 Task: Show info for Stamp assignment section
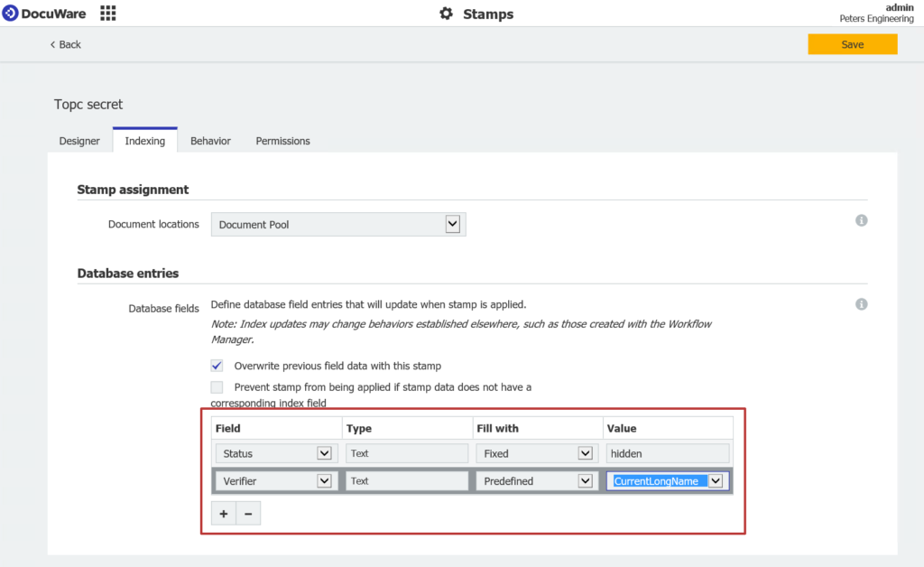point(861,220)
